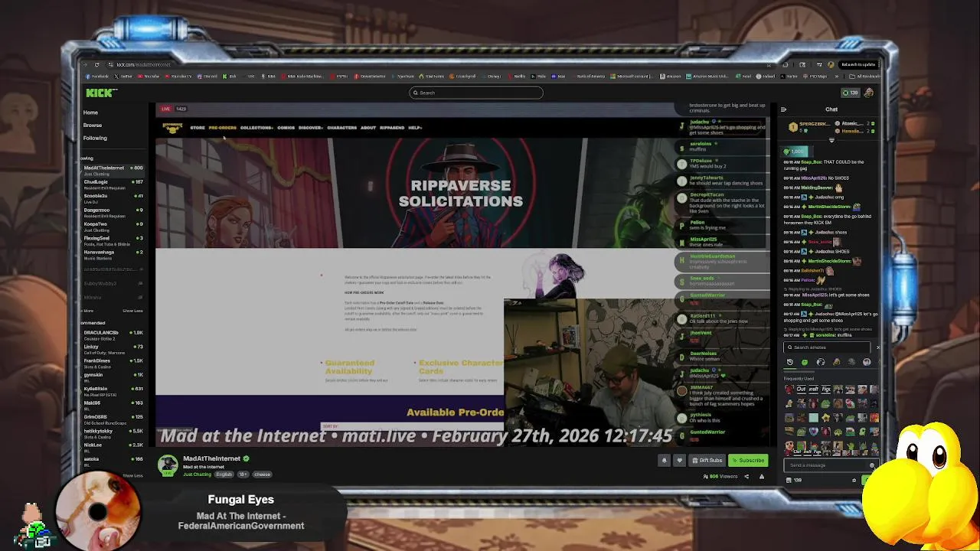Open the RIPPASEND menu item
The height and width of the screenshot is (551, 980).
point(392,128)
